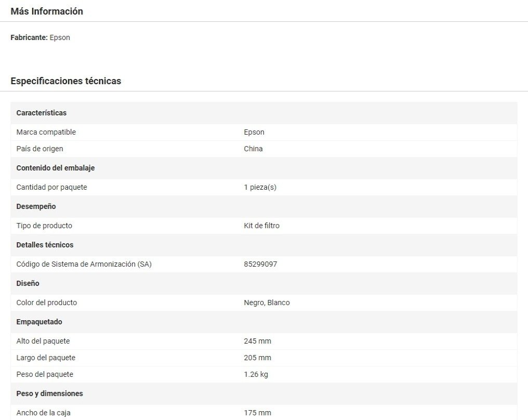The height and width of the screenshot is (420, 528).
Task: Click the Largo del paquete row label
Action: click(46, 358)
